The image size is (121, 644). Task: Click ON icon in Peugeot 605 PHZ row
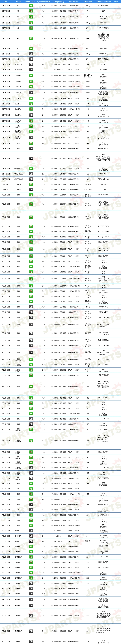(x=31, y=510)
